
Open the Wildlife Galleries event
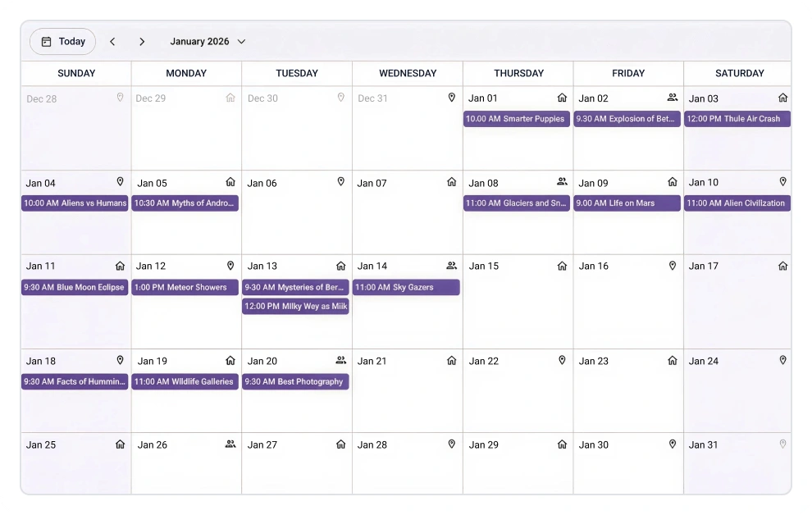pyautogui.click(x=185, y=382)
